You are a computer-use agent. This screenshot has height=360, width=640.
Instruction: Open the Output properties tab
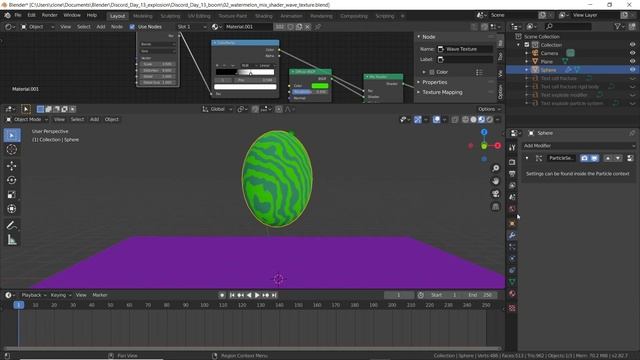click(x=512, y=174)
